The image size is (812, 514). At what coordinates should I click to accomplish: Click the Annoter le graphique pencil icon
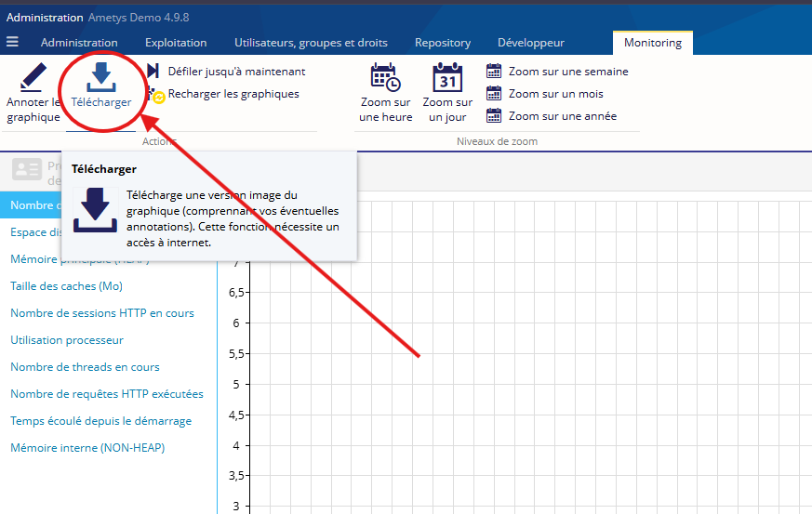[x=33, y=77]
